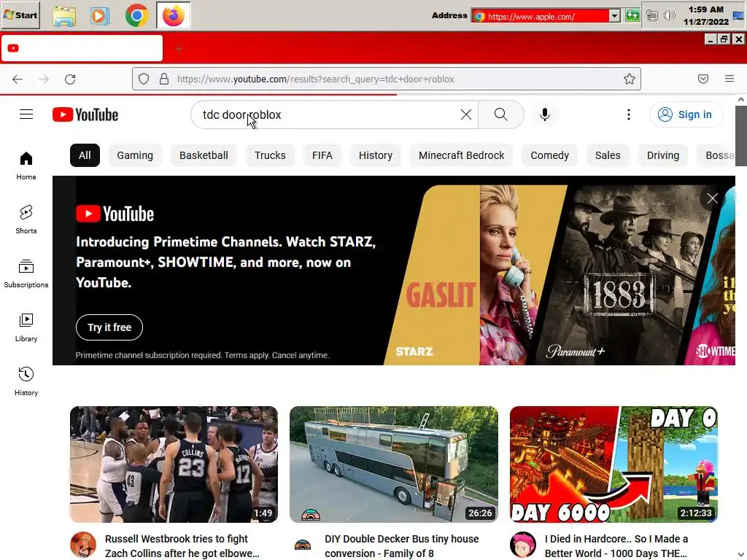Open File Explorer from the taskbar
The image size is (747, 560).
pyautogui.click(x=64, y=16)
